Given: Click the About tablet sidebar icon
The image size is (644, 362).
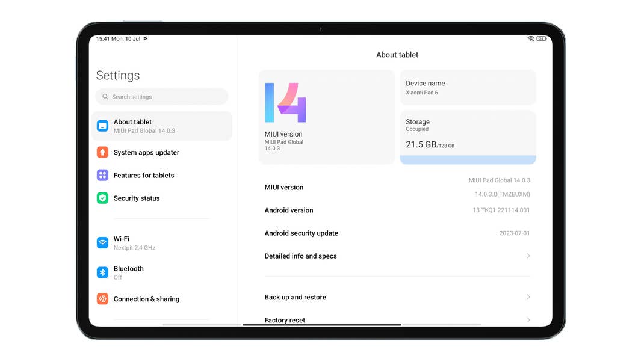Looking at the screenshot, I should [x=102, y=126].
